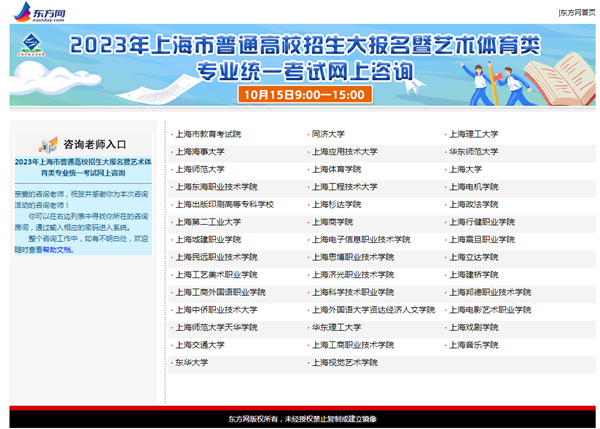Open 上海理工大学 consultation room
The image size is (600, 429).
[x=474, y=134]
